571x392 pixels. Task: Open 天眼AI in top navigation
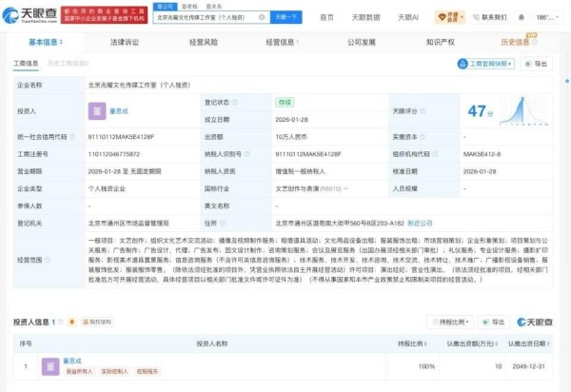click(408, 17)
